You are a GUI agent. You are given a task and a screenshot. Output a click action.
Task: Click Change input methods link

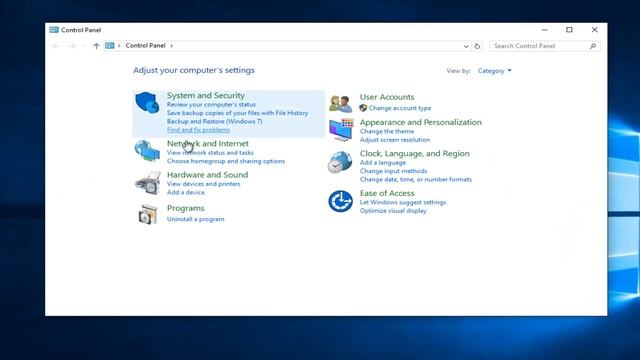pos(393,171)
